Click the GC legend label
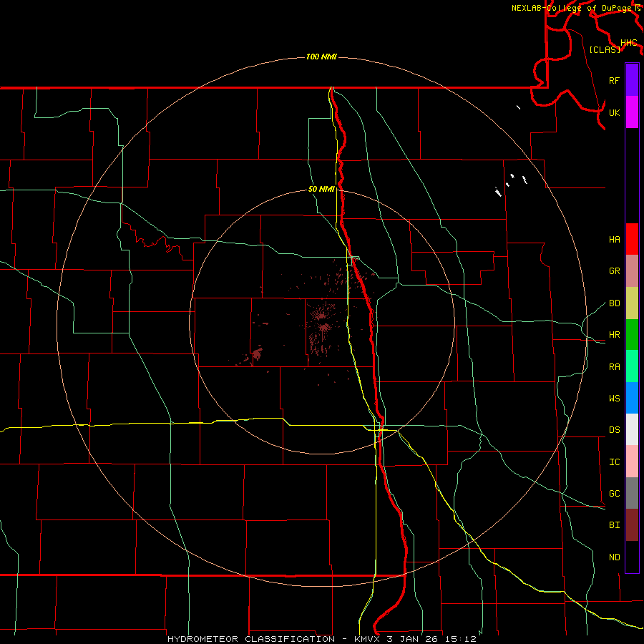The height and width of the screenshot is (644, 644). 614,494
